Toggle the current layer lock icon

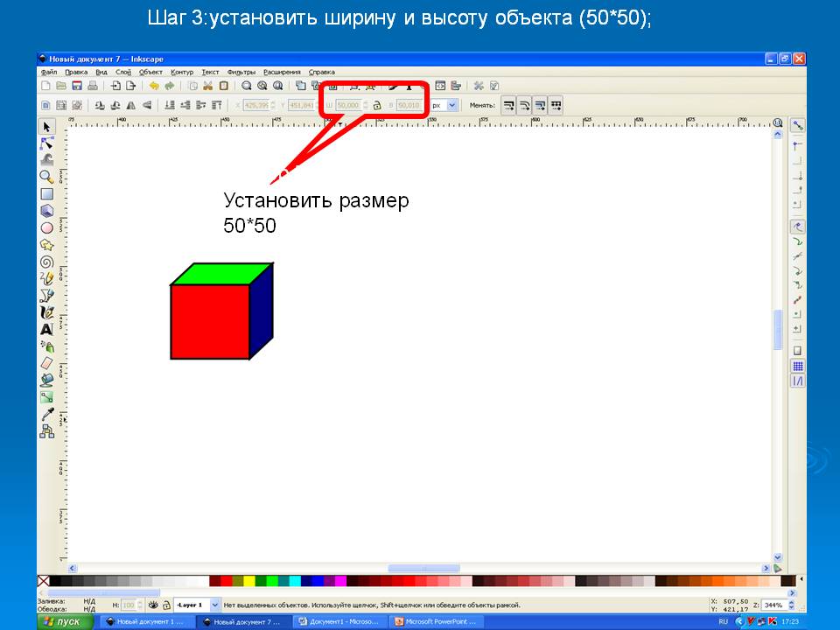[x=165, y=605]
